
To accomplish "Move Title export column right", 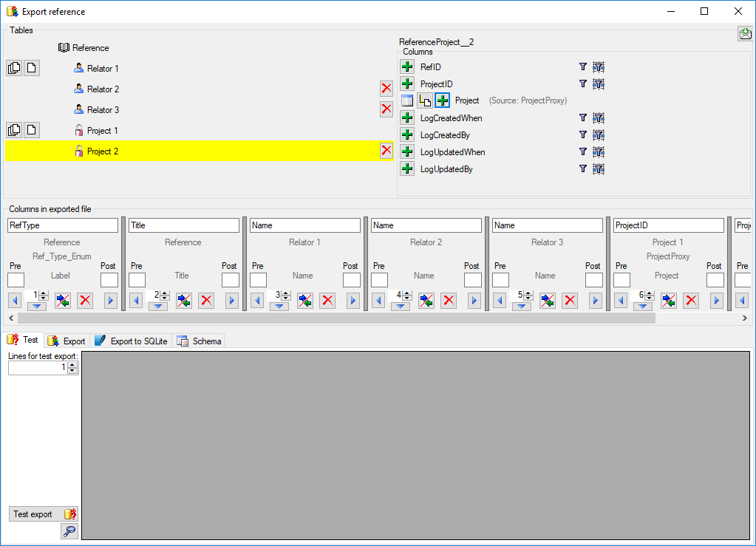I will [232, 301].
